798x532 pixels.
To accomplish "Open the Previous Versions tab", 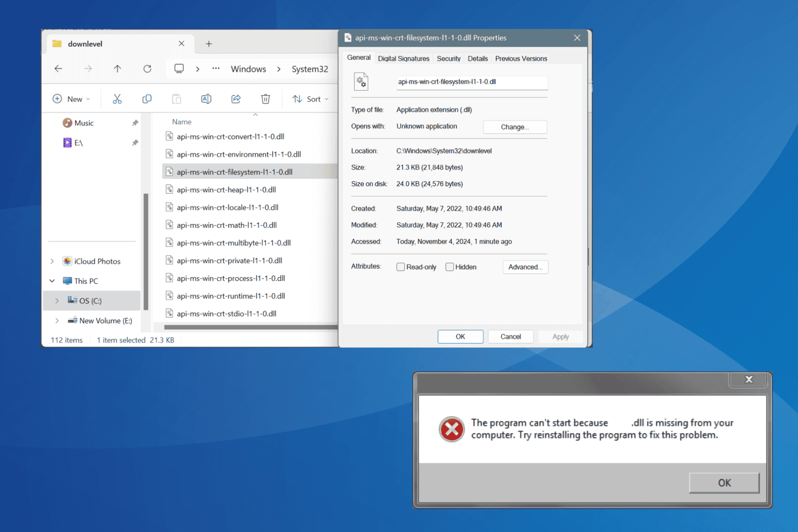I will [521, 59].
